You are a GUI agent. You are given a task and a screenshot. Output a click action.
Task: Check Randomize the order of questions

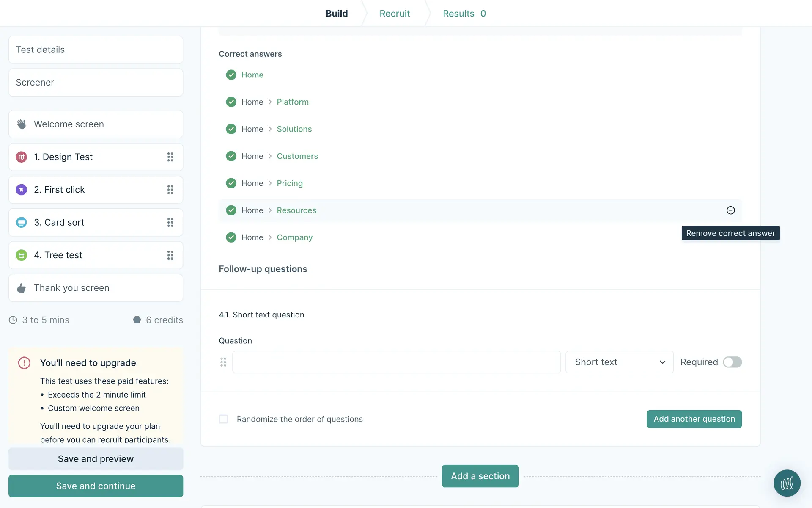(223, 419)
